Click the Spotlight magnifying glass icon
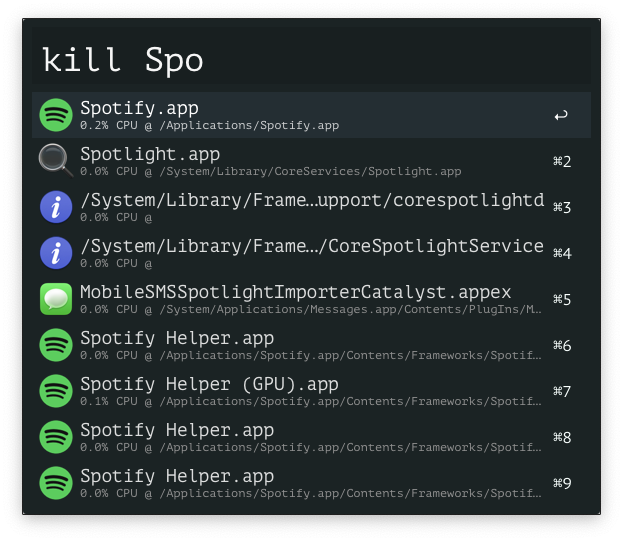This screenshot has height=541, width=623. point(56,161)
